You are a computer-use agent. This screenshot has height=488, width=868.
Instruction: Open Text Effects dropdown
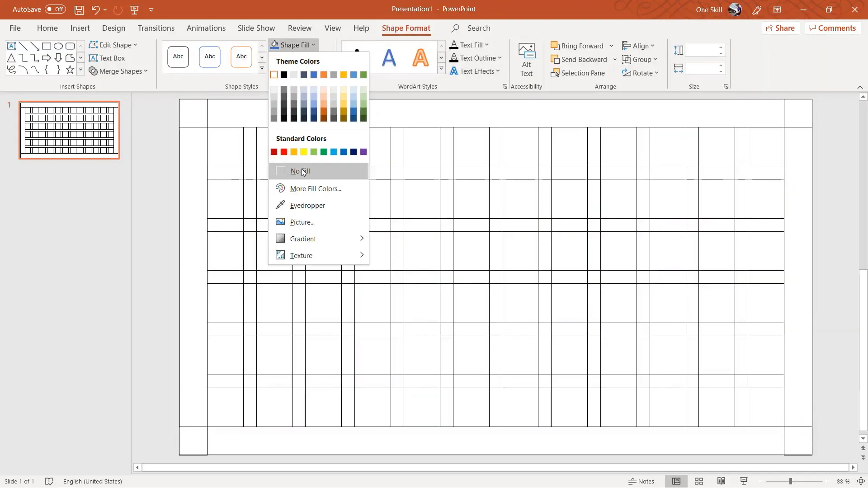tap(475, 71)
